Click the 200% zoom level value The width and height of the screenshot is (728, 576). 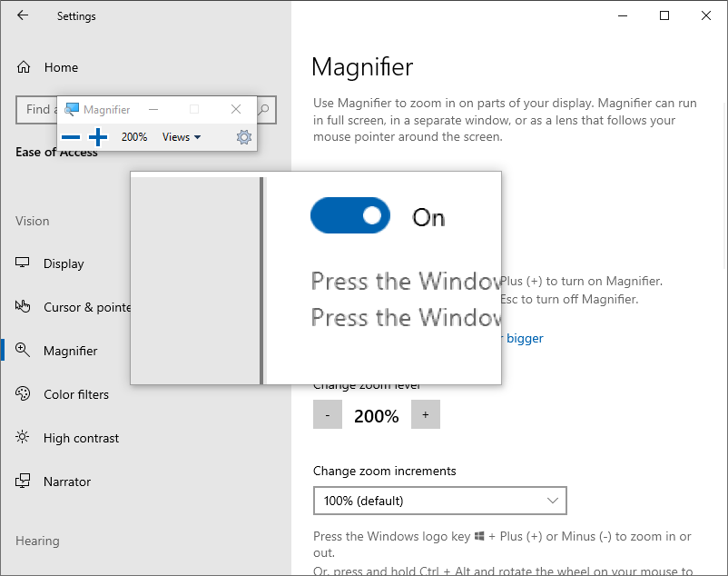376,416
